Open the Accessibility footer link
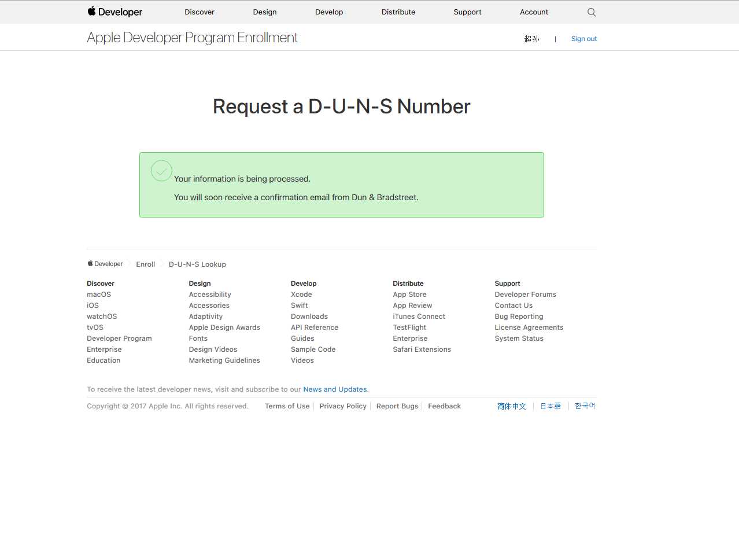Screen dimensions: 739x560 [x=210, y=294]
